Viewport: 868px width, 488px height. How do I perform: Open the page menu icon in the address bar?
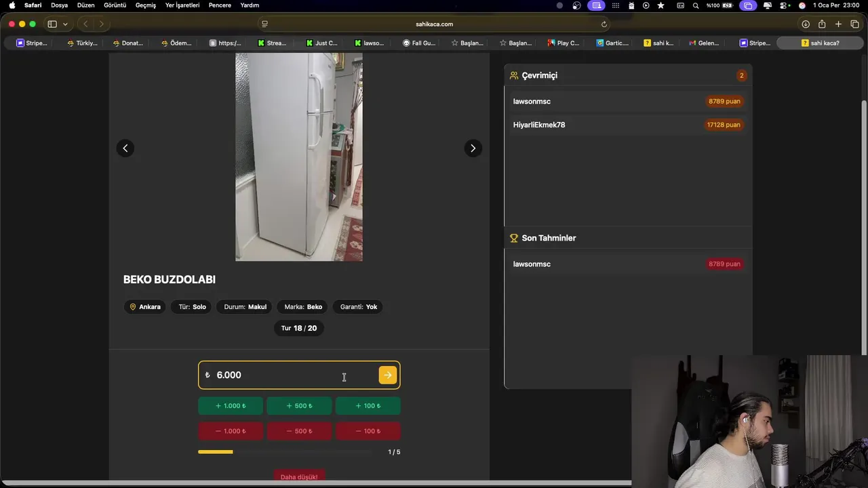265,24
